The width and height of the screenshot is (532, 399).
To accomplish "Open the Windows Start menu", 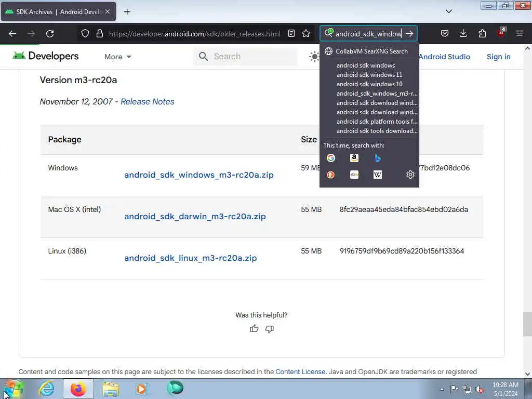I will point(14,389).
